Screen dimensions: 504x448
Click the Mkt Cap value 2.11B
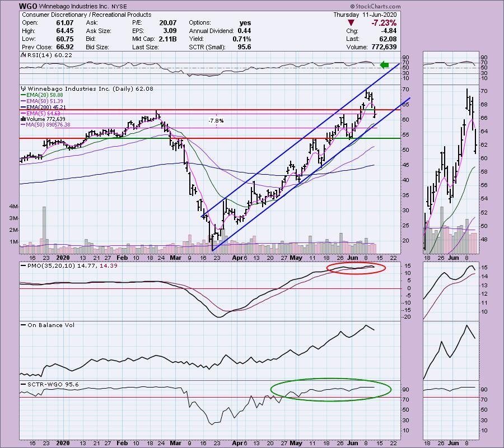(x=167, y=39)
